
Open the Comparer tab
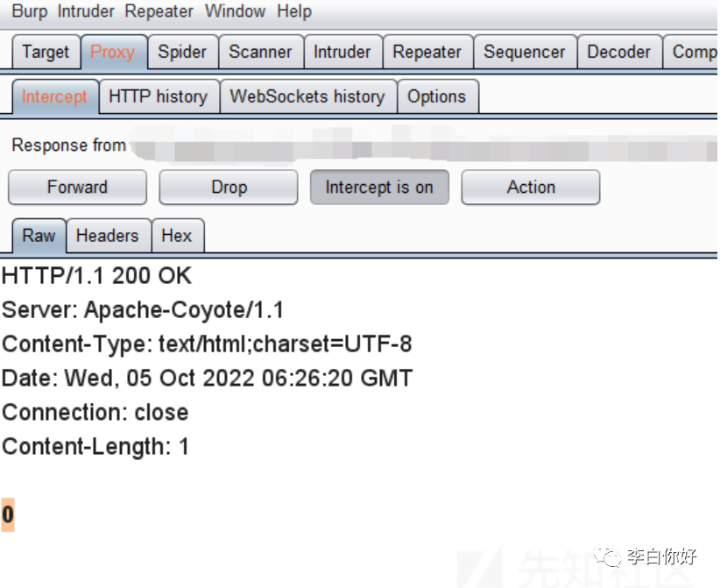[x=690, y=52]
